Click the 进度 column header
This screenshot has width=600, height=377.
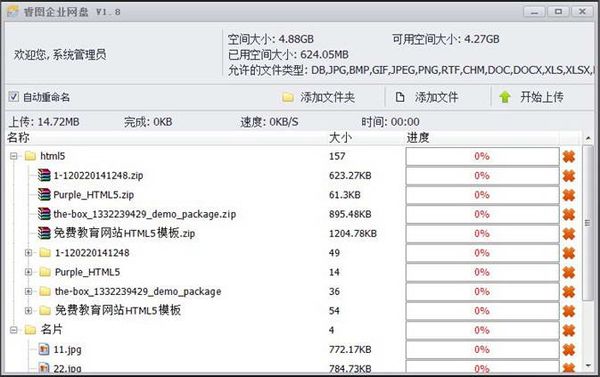pos(418,137)
